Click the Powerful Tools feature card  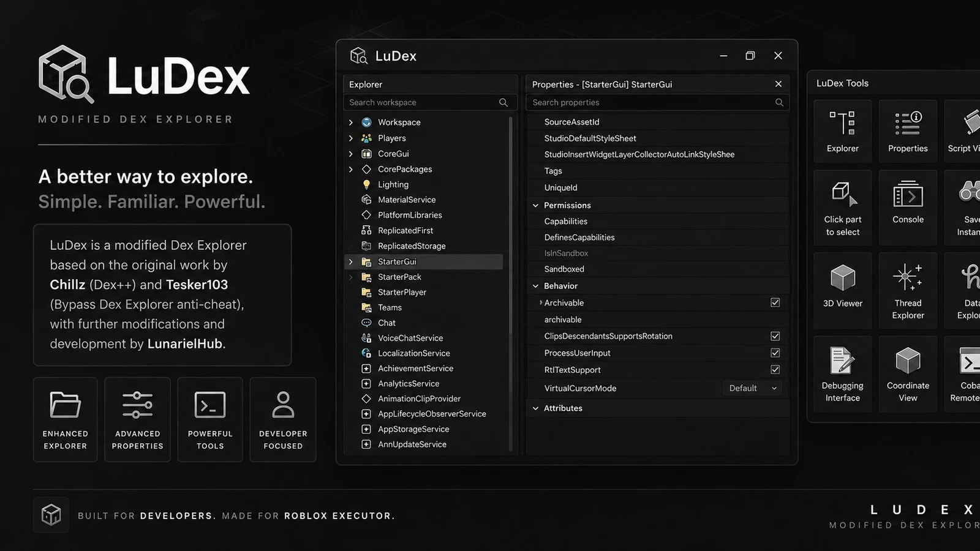click(x=210, y=419)
